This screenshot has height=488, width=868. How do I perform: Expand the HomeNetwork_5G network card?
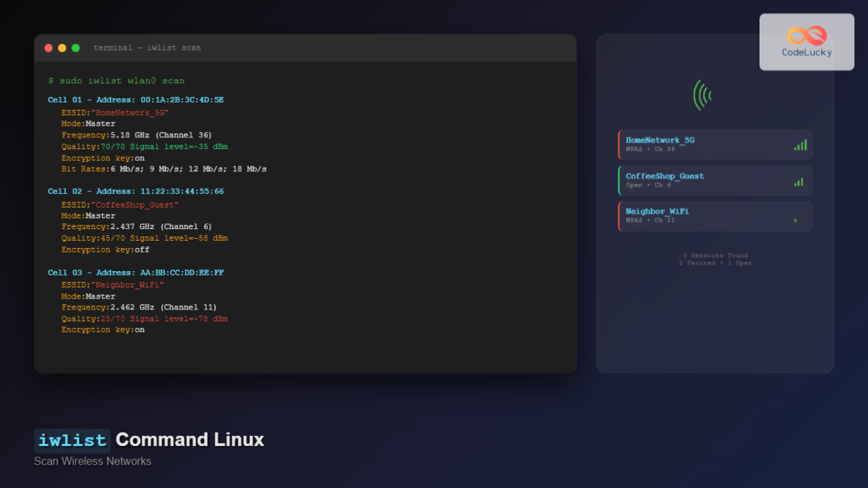click(715, 144)
